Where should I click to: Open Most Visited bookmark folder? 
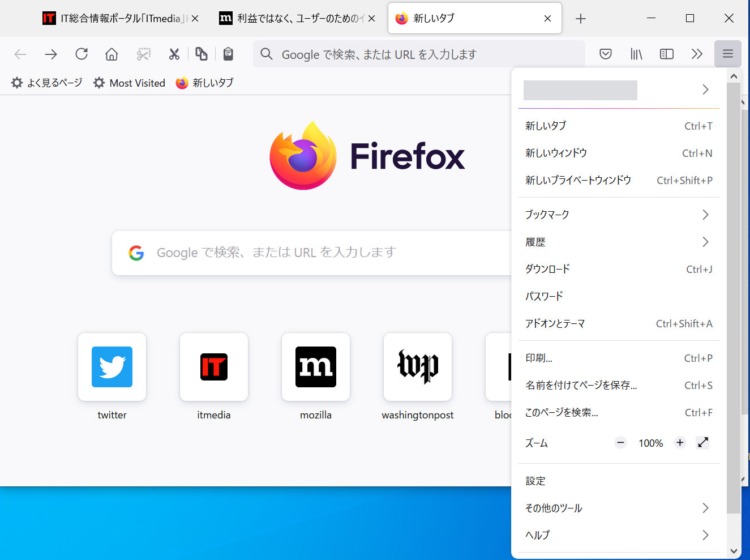point(129,83)
